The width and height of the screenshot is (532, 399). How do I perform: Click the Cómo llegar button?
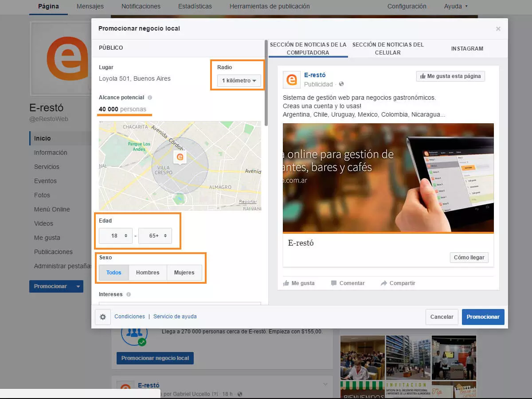(469, 258)
